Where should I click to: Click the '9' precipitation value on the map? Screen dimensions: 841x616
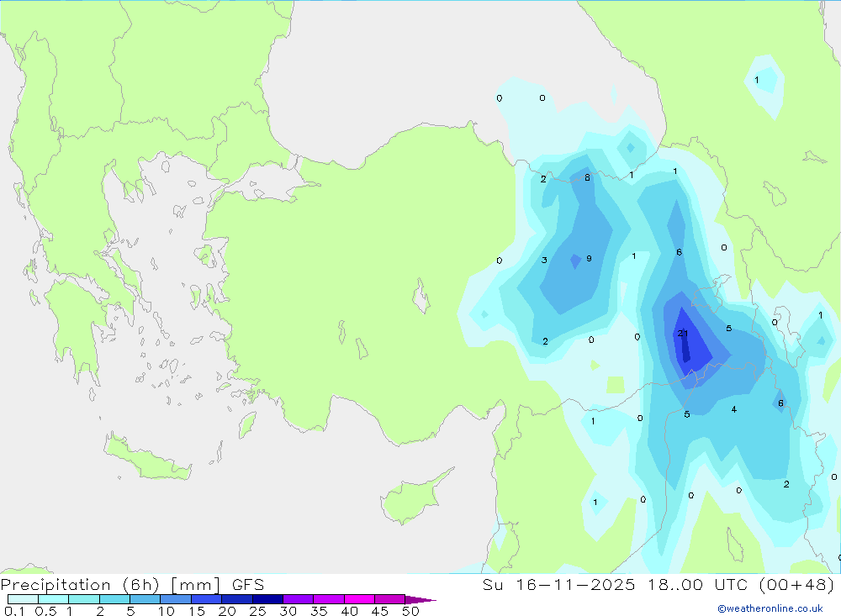(589, 258)
